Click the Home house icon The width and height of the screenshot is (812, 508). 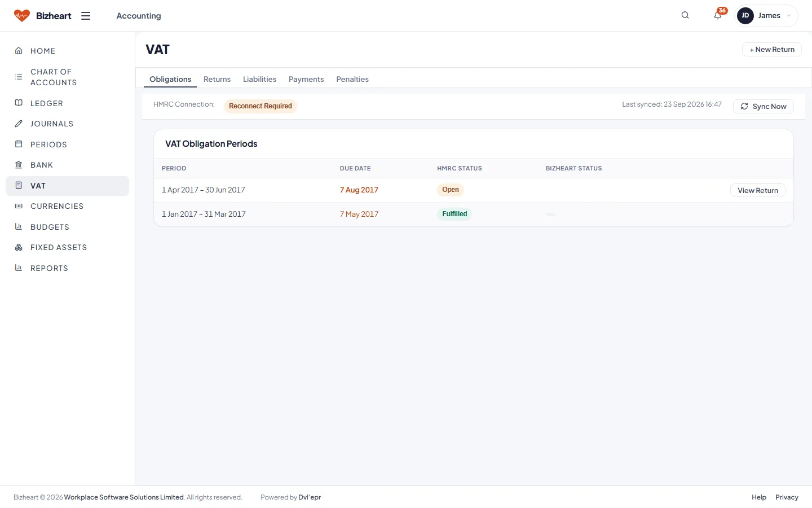(x=19, y=51)
